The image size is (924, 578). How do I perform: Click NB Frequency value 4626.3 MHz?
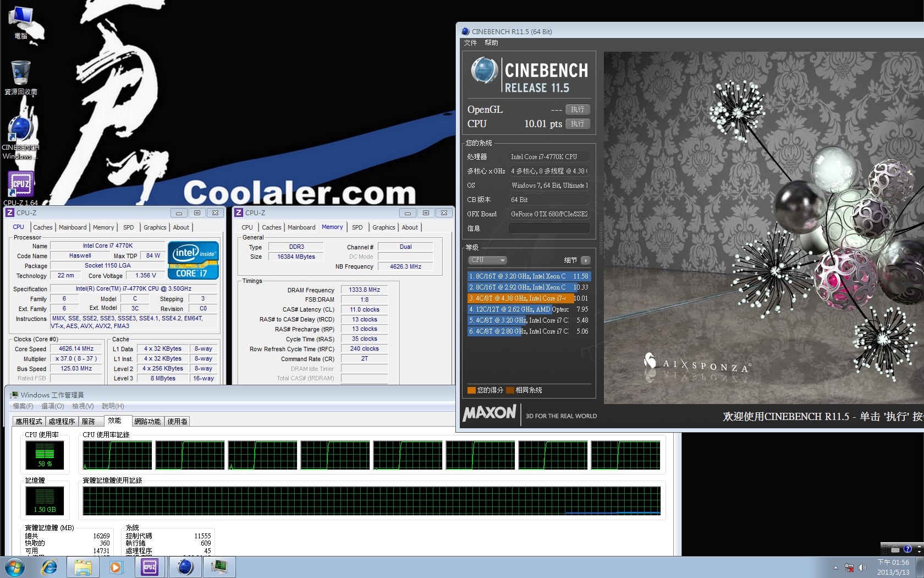click(406, 266)
